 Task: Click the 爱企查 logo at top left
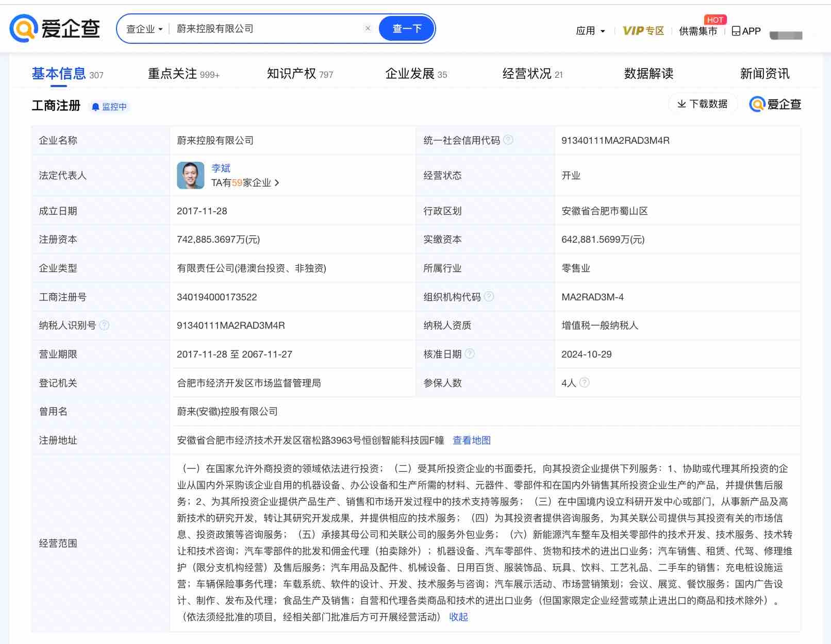pyautogui.click(x=55, y=28)
